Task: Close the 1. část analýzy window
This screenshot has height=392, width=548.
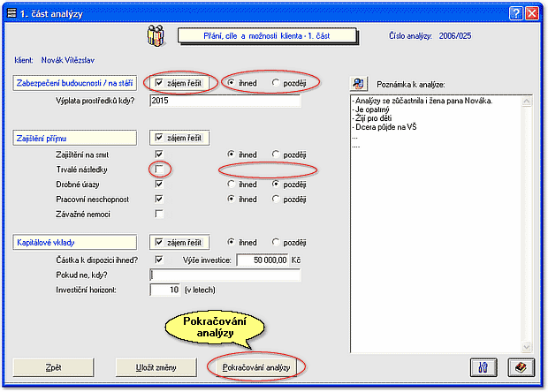Action: point(532,12)
